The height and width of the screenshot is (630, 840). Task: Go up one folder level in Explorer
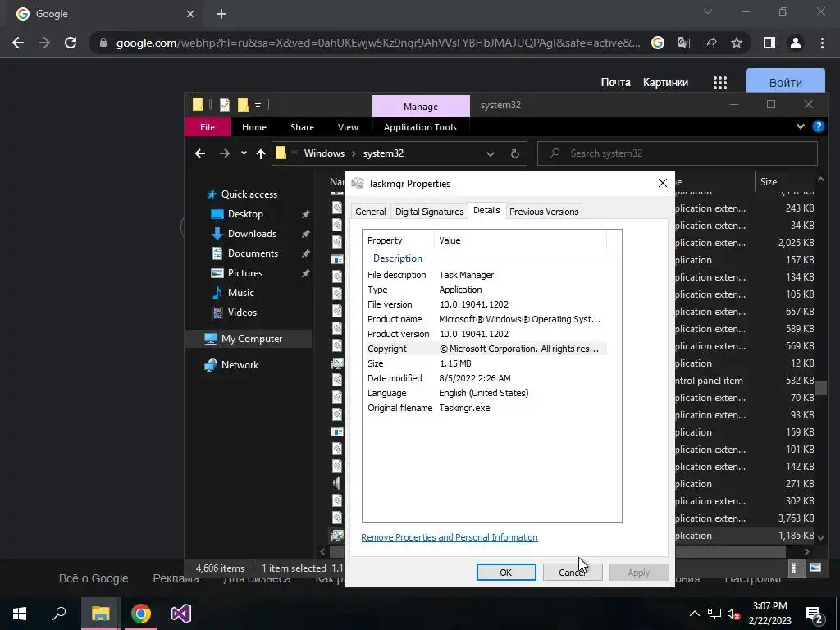(x=260, y=153)
